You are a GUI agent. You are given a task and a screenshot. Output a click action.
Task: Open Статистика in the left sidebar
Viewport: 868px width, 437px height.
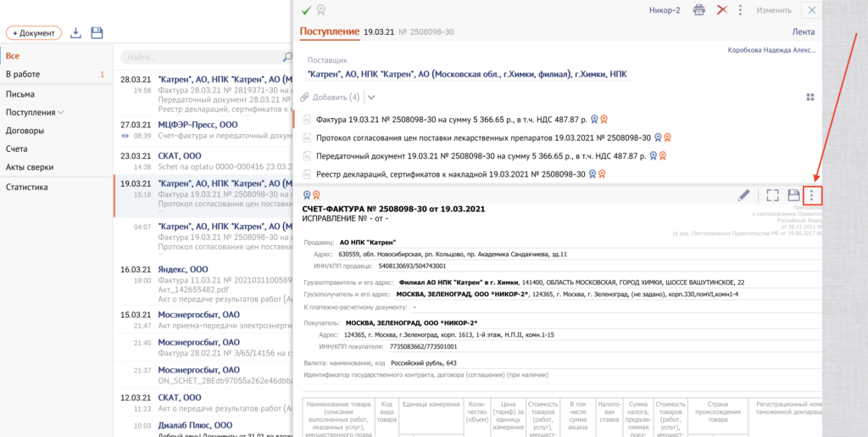pyautogui.click(x=27, y=187)
